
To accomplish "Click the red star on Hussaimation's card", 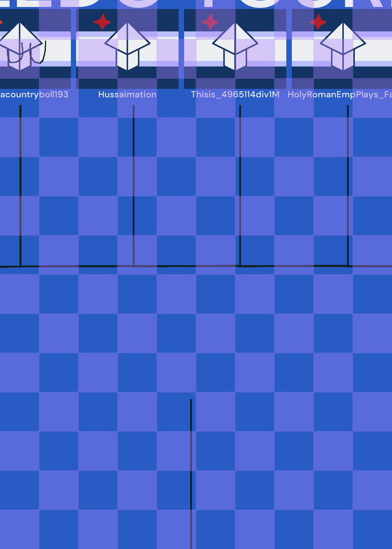I will click(x=102, y=21).
